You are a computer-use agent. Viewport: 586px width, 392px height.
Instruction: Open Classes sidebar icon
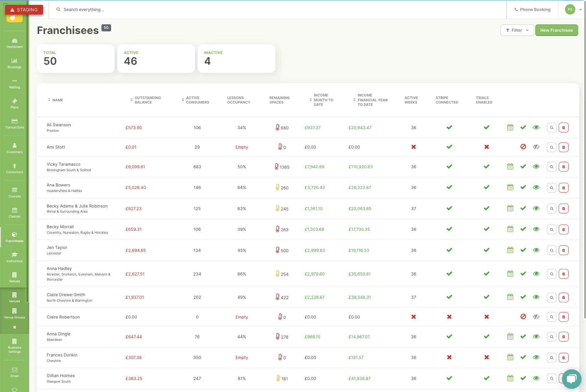pos(15,213)
